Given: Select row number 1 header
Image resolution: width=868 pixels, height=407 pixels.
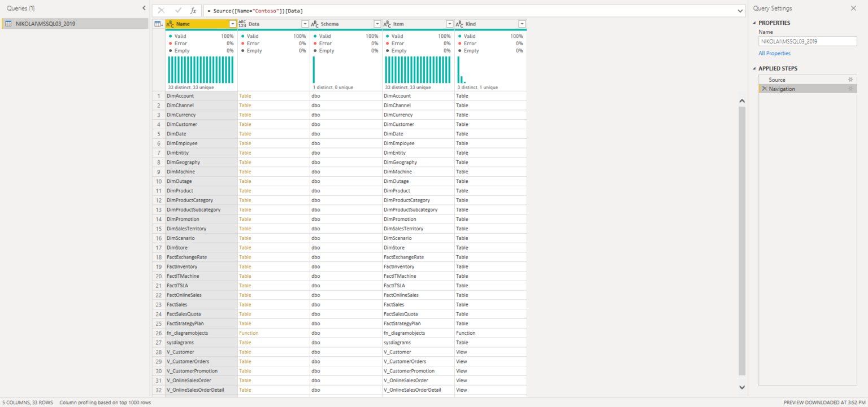Looking at the screenshot, I should [159, 96].
